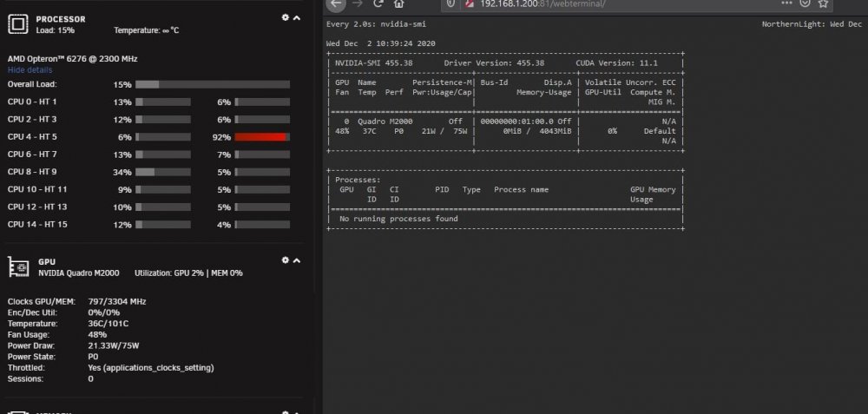Collapse the GPU panel

(x=297, y=260)
